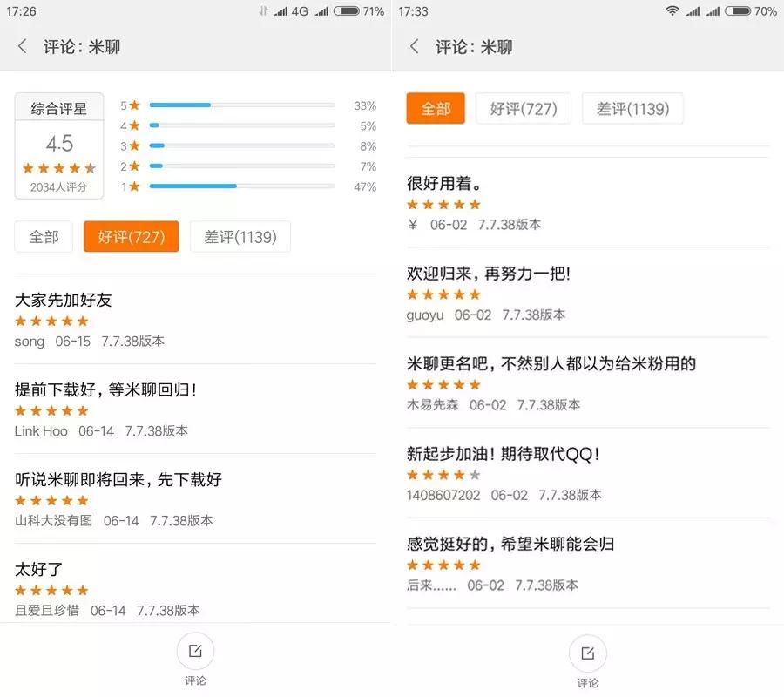Tap the 17:33 clock
This screenshot has width=784, height=697.
413,11
